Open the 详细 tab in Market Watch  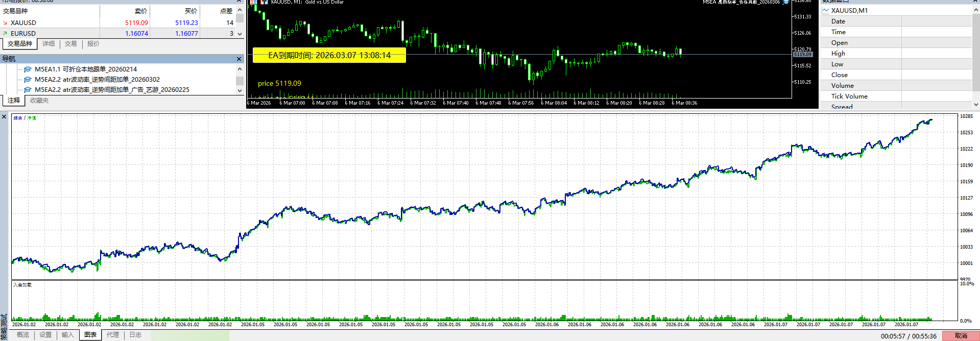pos(49,44)
